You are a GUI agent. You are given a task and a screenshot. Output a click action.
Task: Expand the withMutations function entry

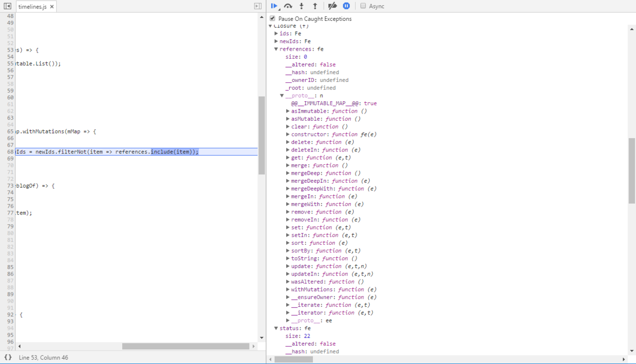pos(288,290)
